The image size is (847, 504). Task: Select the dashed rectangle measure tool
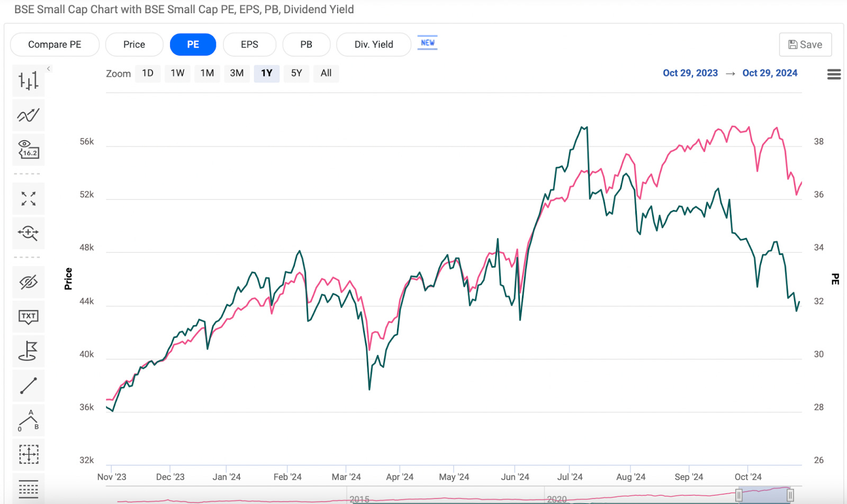(29, 454)
